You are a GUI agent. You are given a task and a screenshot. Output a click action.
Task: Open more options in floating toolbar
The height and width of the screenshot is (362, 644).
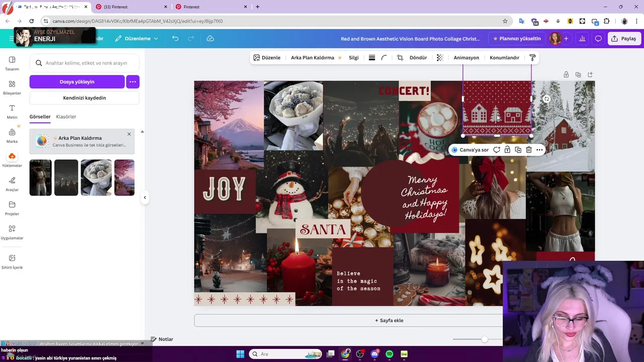[x=539, y=150]
